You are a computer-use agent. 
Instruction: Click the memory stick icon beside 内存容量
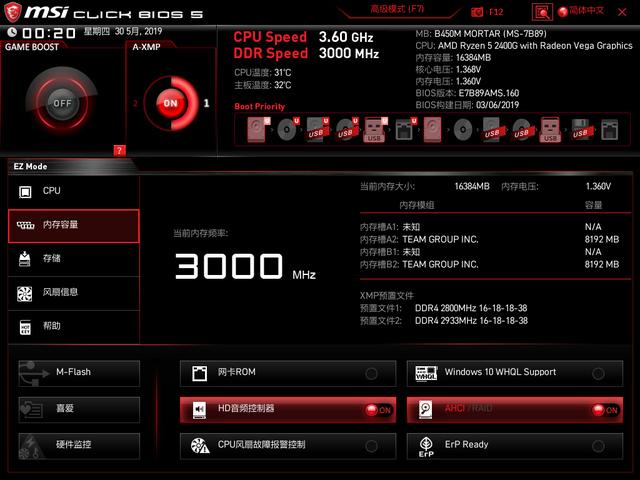(x=25, y=225)
